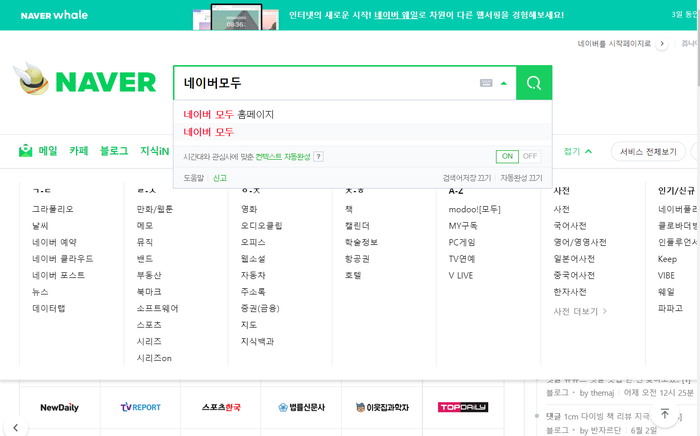This screenshot has height=436, width=700.
Task: Click 검색어저장 끄기
Action: tap(467, 178)
